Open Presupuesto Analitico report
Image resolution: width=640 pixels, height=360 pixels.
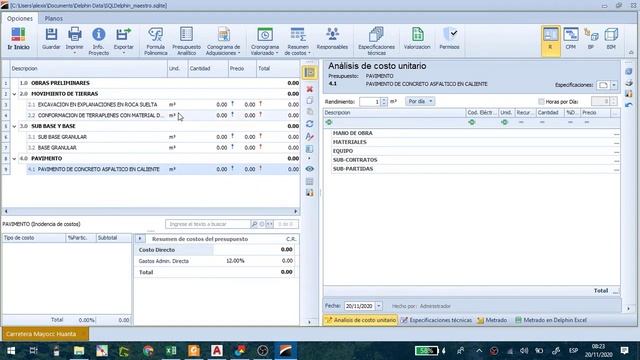(186, 41)
